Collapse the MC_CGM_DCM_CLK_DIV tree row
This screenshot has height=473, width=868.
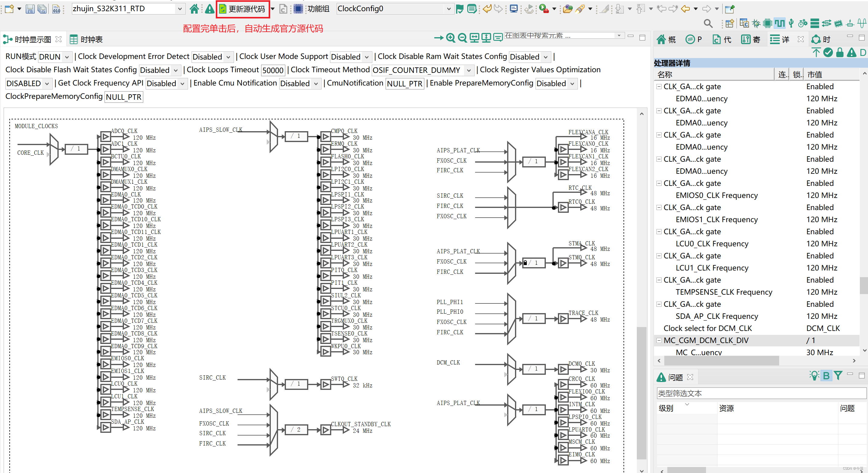click(659, 340)
